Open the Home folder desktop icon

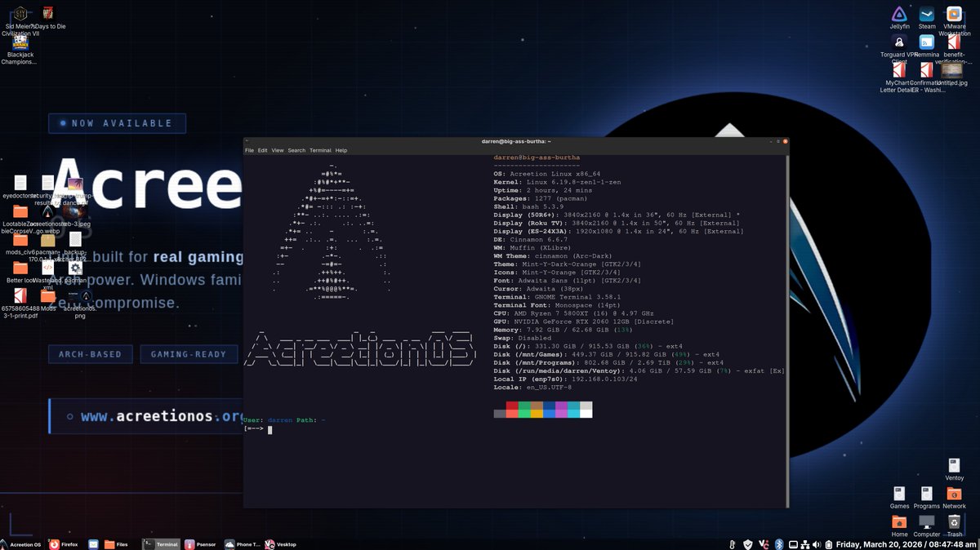[899, 521]
